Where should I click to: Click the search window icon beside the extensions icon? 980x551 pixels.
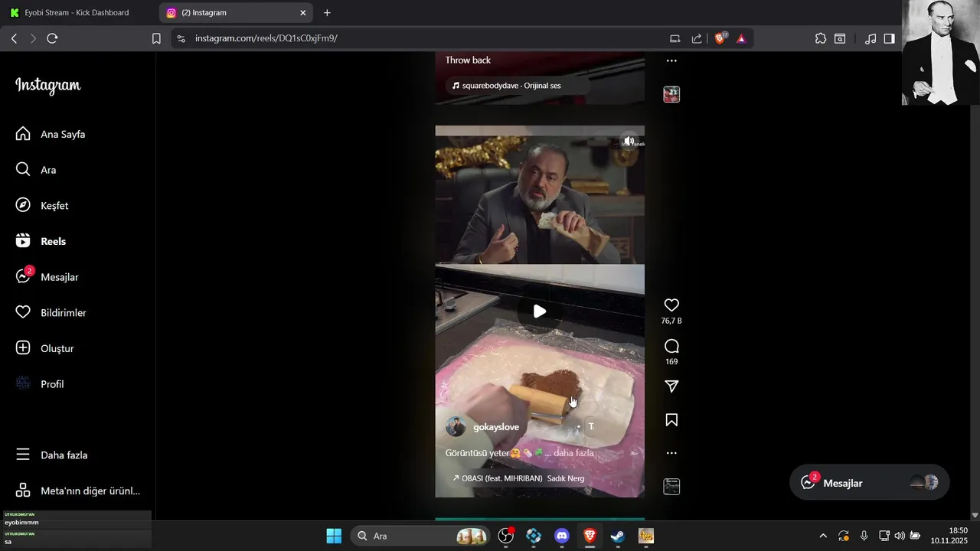coord(840,38)
